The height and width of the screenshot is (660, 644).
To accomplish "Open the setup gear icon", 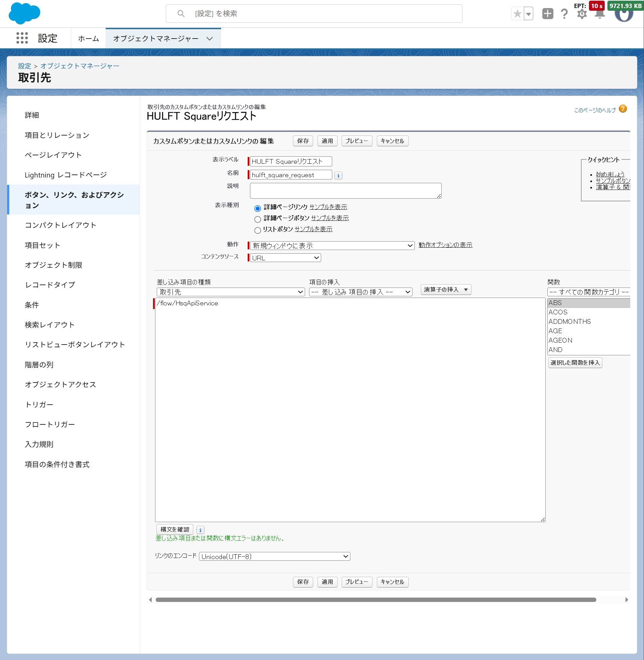I will 582,14.
